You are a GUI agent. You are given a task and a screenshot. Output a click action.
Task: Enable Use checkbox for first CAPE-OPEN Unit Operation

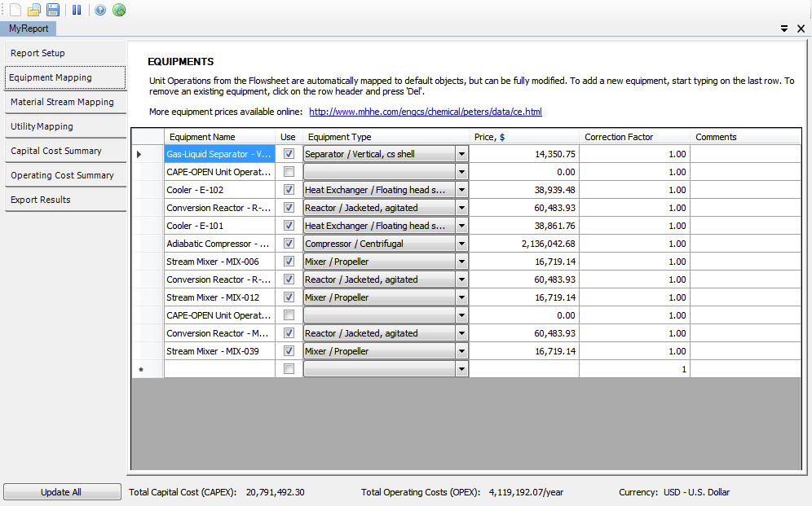[x=289, y=172]
